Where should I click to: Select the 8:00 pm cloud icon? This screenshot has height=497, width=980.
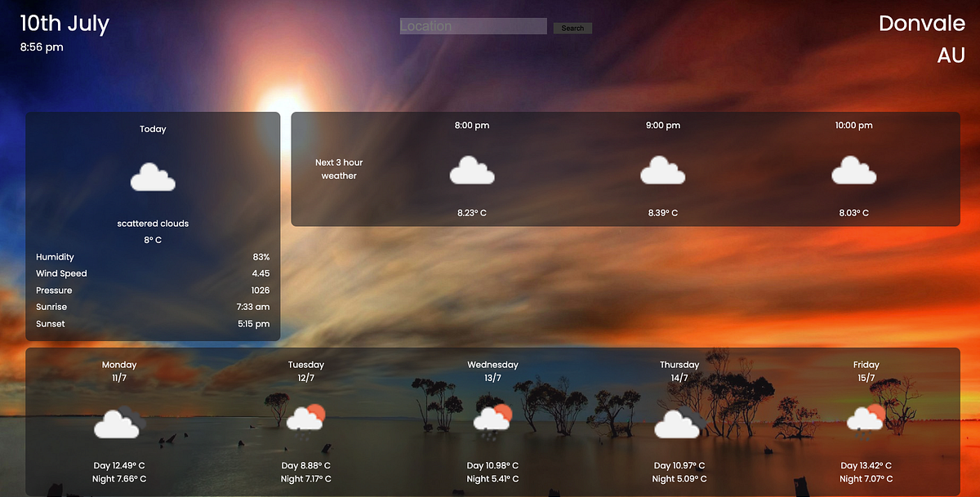point(472,171)
